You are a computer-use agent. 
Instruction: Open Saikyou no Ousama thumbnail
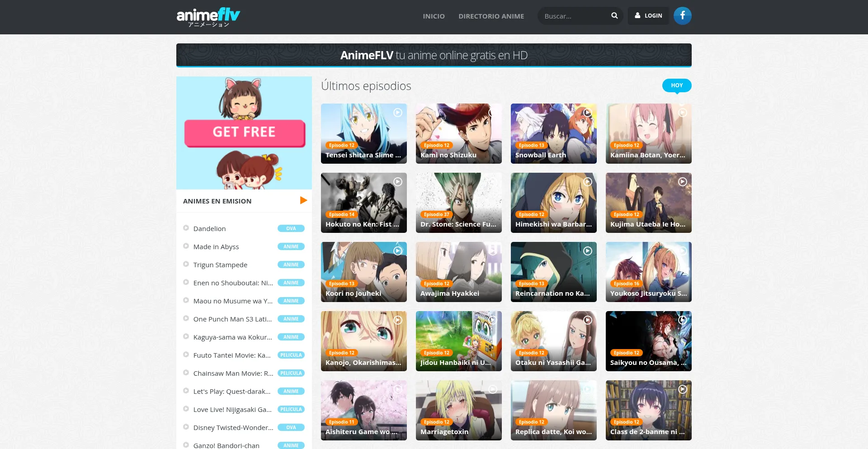(649, 341)
